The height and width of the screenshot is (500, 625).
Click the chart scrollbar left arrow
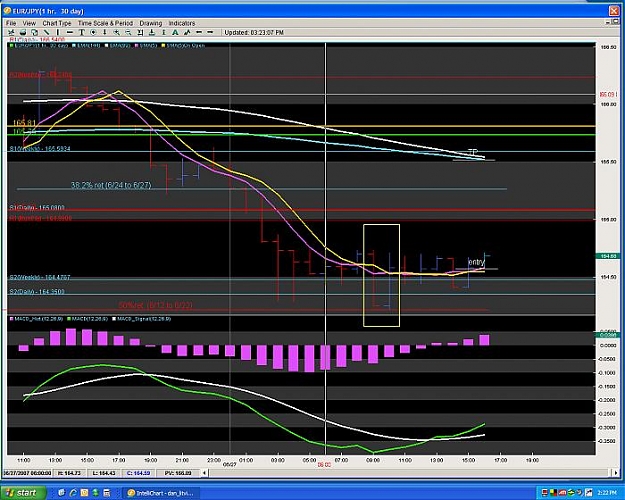click(x=204, y=473)
